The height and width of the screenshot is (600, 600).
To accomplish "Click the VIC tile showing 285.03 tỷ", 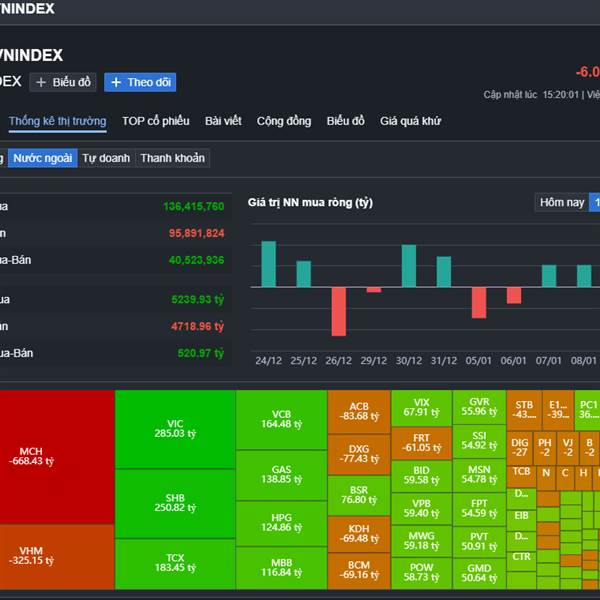I will (x=175, y=428).
